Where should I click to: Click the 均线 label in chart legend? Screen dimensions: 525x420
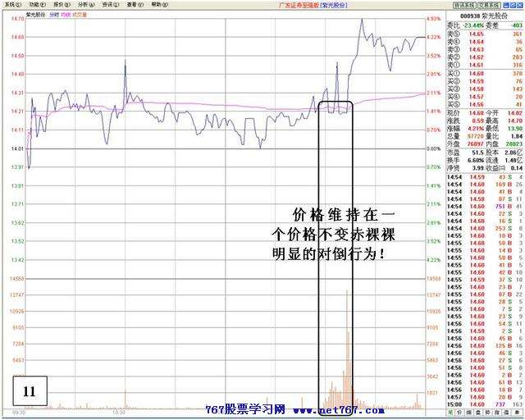click(x=66, y=14)
